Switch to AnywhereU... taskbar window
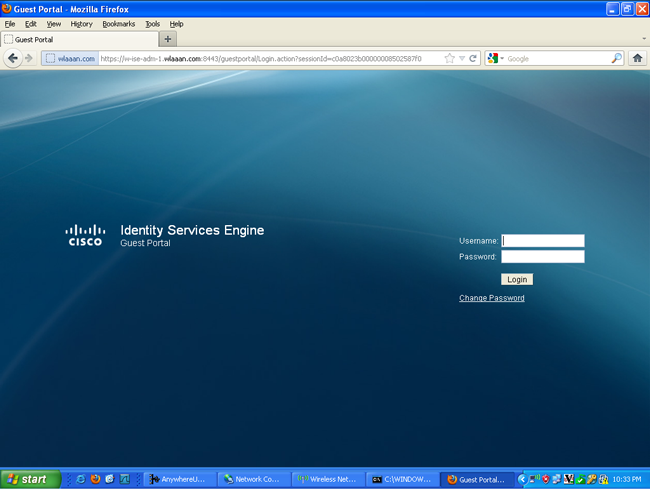This screenshot has height=489, width=650. [x=180, y=479]
